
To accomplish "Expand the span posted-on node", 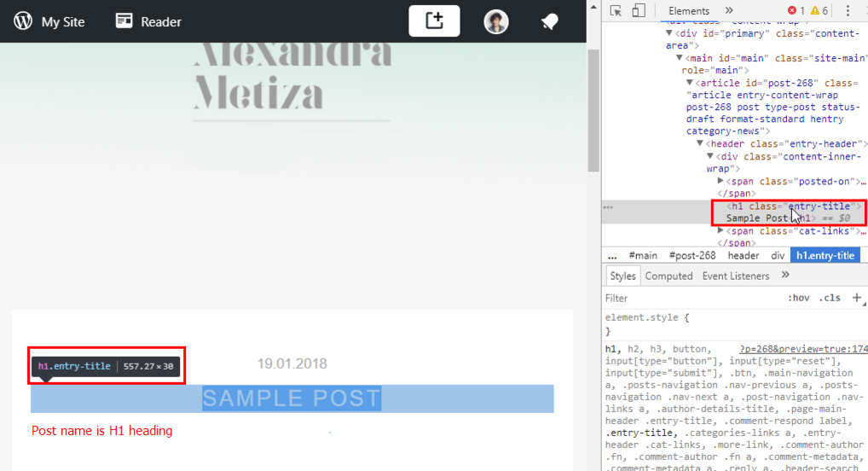I will 720,181.
